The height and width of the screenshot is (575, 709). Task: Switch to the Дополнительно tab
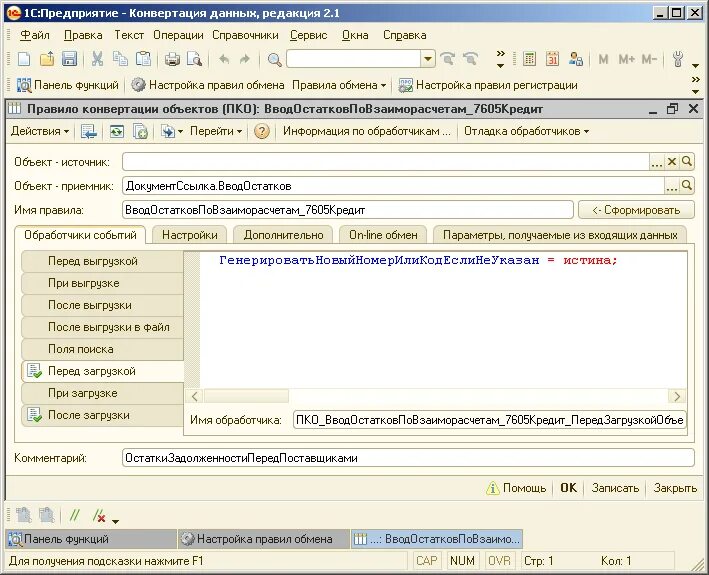click(x=284, y=235)
